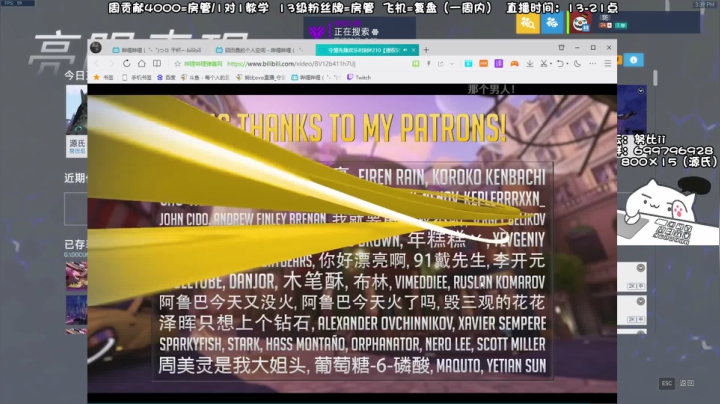Click the ESC back button

tap(678, 383)
